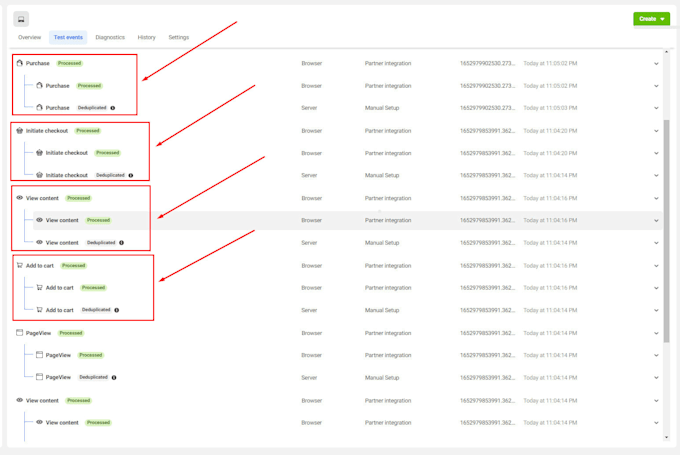This screenshot has height=455, width=680.
Task: Click the scrollbar down arrow
Action: [x=667, y=437]
